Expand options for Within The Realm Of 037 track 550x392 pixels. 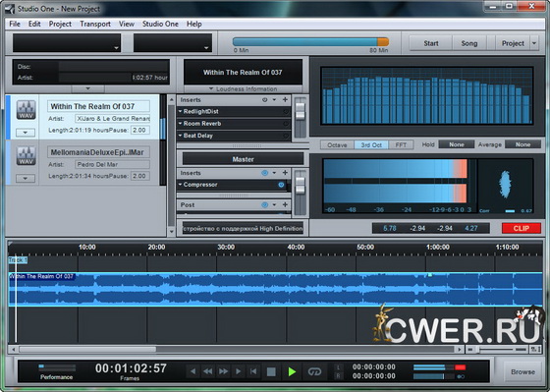click(26, 133)
